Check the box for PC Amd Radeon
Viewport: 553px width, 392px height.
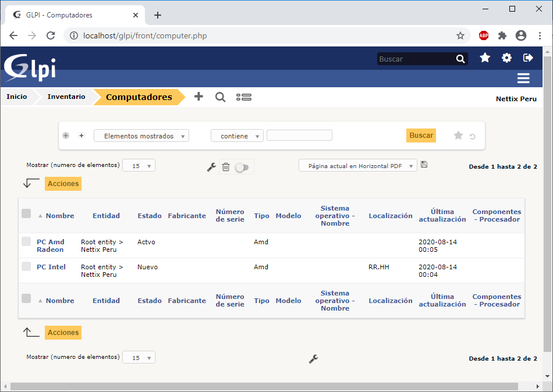tap(26, 241)
